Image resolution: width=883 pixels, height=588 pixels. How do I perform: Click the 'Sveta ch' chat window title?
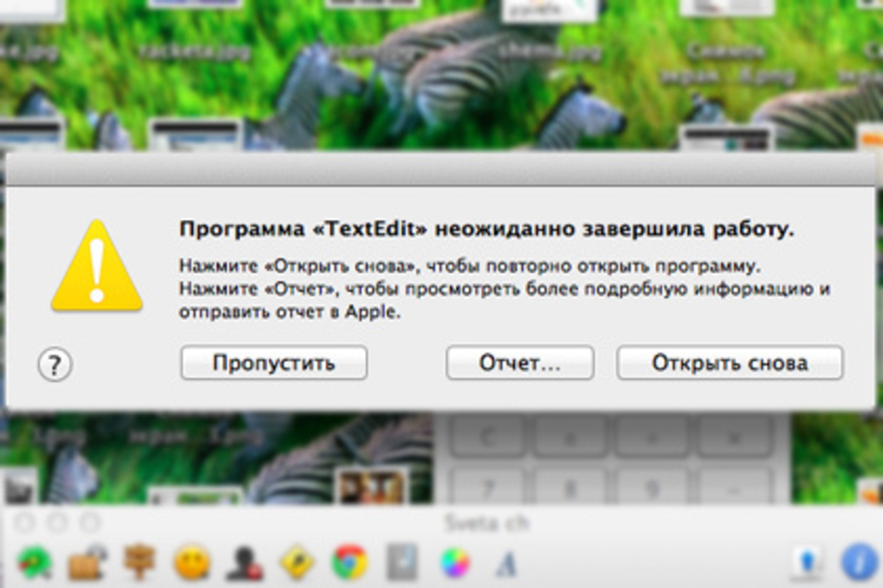coord(487,523)
